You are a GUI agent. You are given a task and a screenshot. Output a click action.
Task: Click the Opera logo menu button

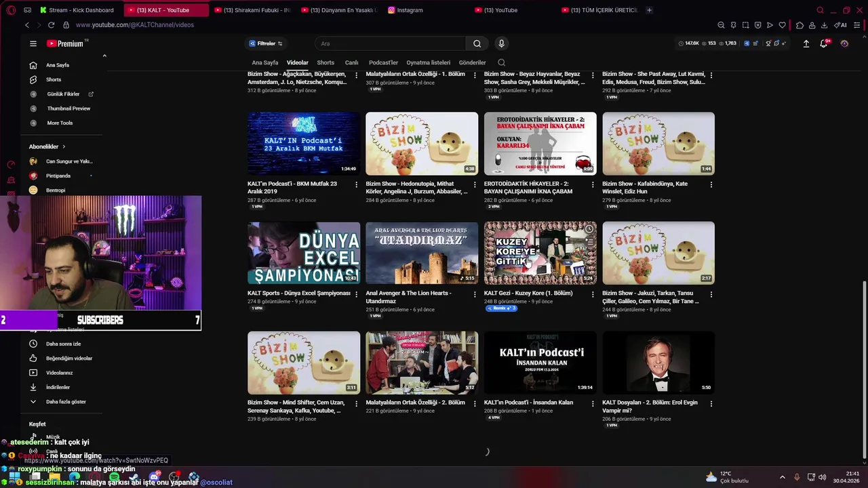pos(11,10)
